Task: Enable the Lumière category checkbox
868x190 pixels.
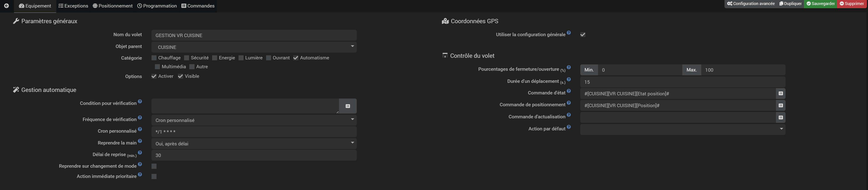Action: tap(241, 58)
